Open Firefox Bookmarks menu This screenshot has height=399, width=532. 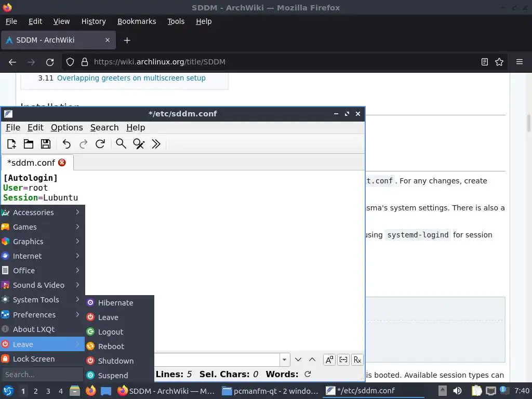tap(137, 21)
